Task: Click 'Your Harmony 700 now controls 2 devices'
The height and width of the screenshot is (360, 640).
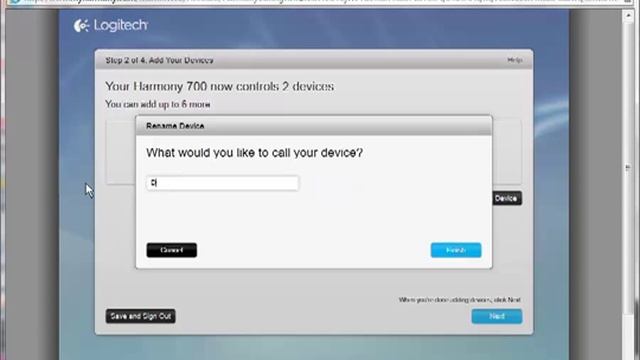Action: point(220,86)
